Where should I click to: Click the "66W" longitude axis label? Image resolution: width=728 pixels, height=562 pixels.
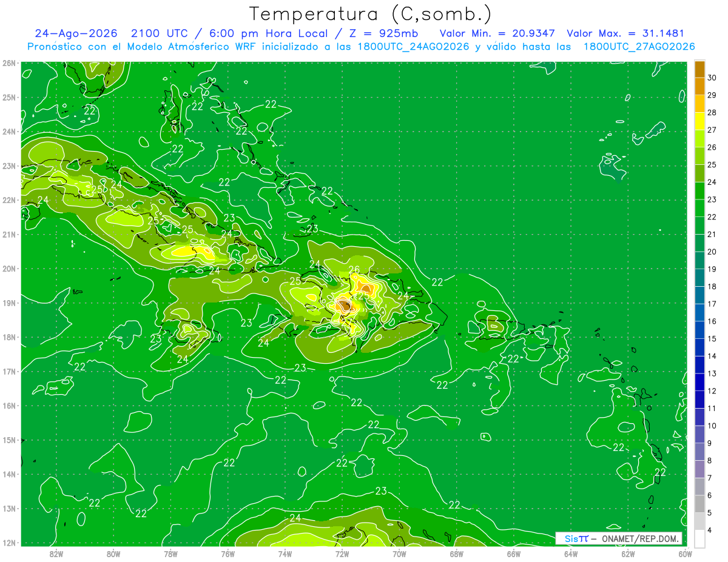514,553
